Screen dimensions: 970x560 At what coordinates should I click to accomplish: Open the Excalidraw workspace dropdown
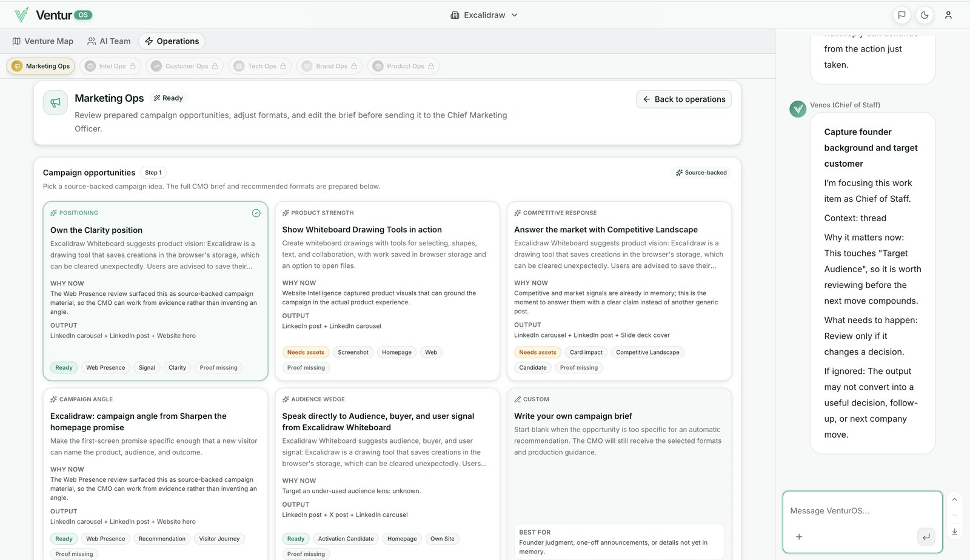click(x=484, y=15)
